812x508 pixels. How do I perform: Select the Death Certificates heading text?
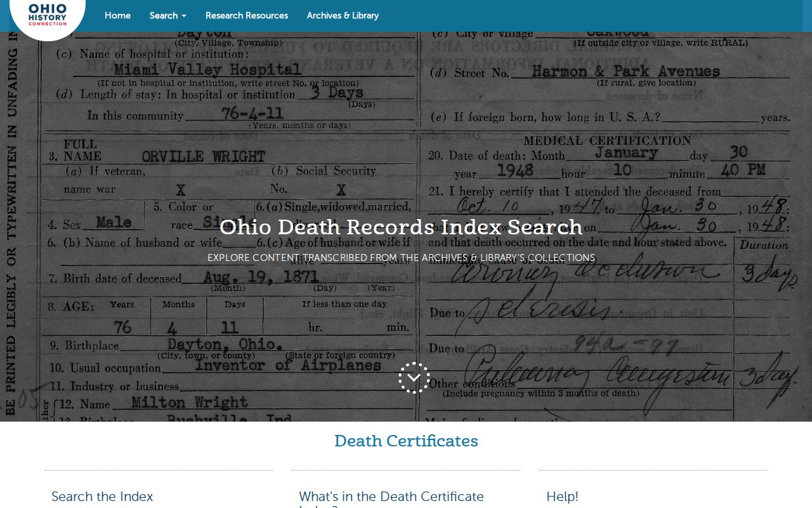tap(406, 441)
